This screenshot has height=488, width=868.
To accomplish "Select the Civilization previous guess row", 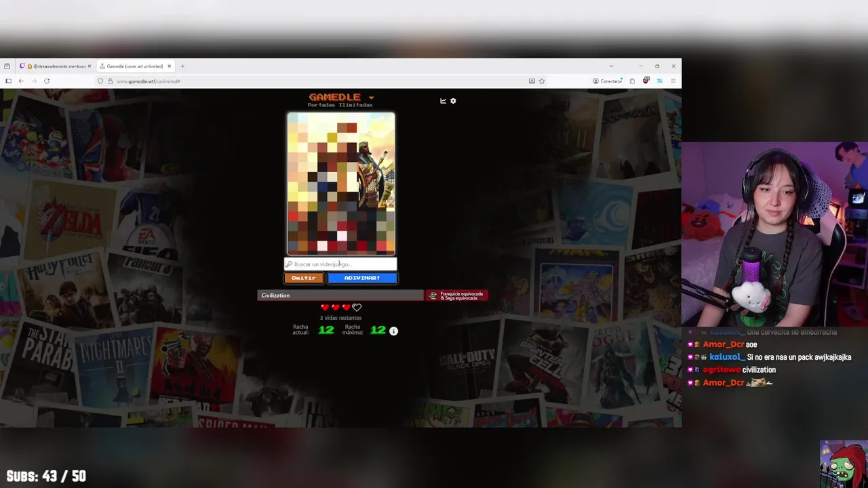I will [340, 296].
